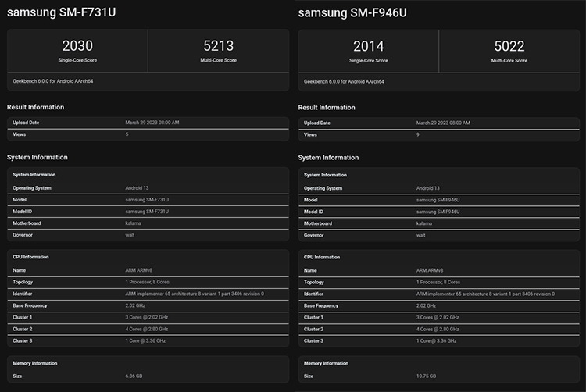Click the 2014 single-core score
Viewport: 586px width, 392px height.
tap(369, 46)
